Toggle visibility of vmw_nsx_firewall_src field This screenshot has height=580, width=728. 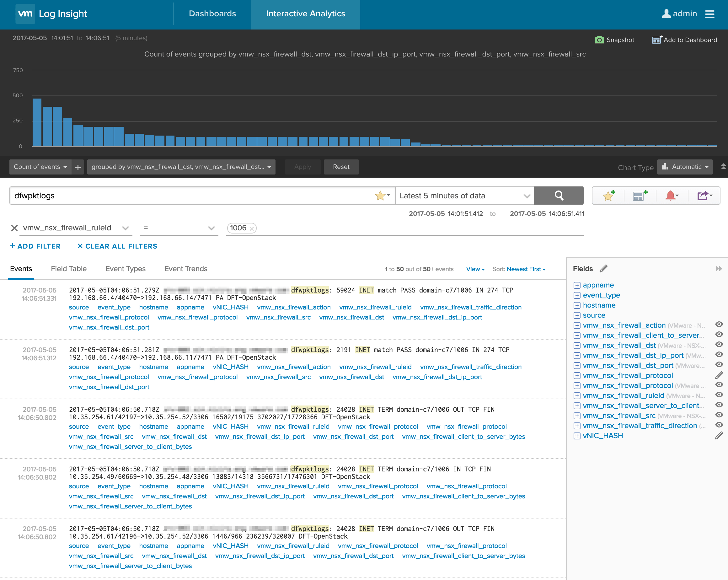[719, 416]
